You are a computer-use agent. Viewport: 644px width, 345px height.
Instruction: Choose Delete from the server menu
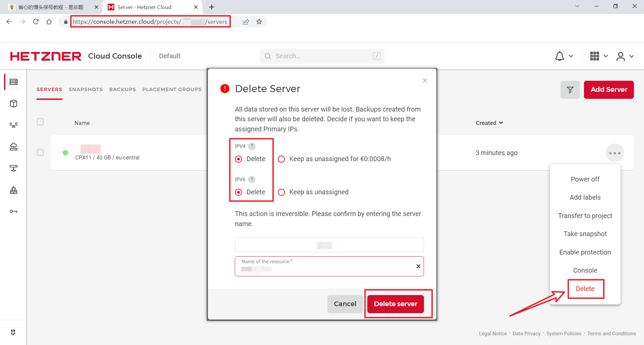[x=585, y=289]
